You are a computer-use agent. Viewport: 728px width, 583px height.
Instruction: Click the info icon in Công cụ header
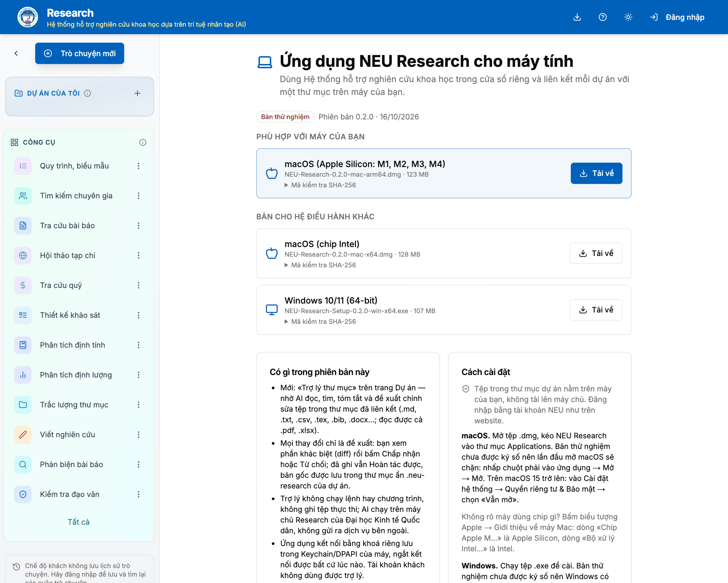click(x=143, y=143)
